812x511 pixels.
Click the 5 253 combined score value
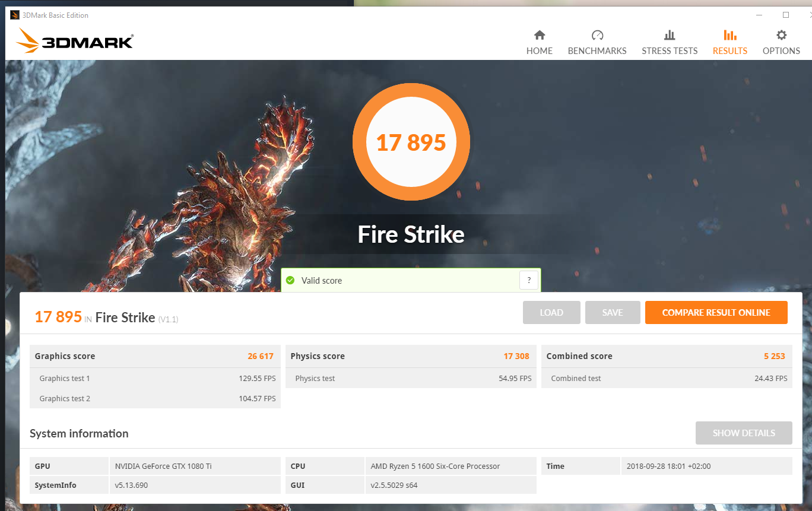pos(775,356)
